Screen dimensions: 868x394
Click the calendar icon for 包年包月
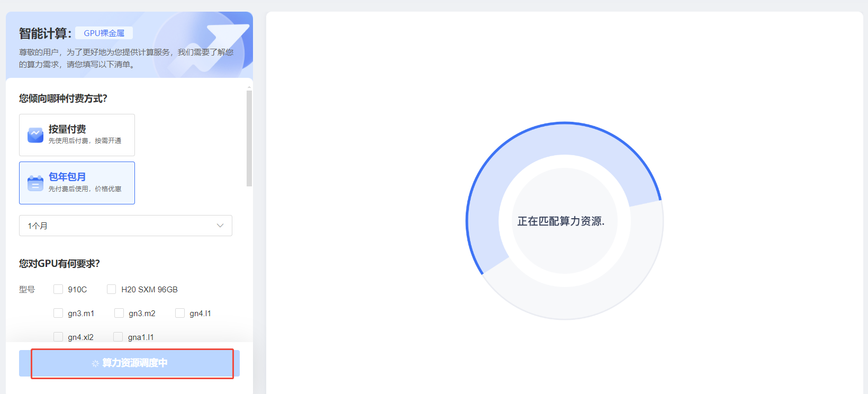[x=35, y=183]
